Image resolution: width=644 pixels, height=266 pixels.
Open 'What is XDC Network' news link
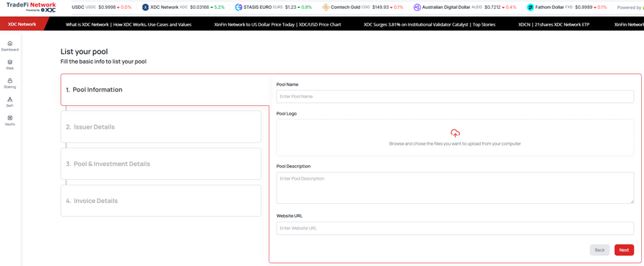pos(129,25)
